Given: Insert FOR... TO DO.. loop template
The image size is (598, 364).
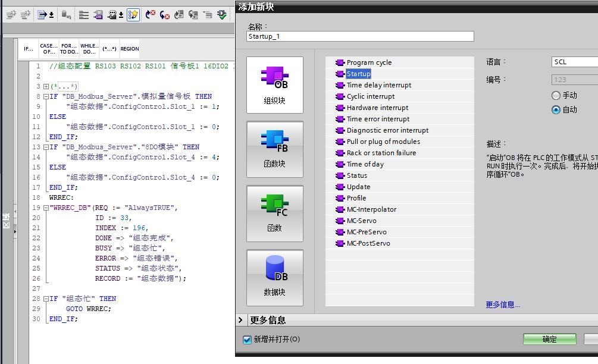Looking at the screenshot, I should (69, 49).
